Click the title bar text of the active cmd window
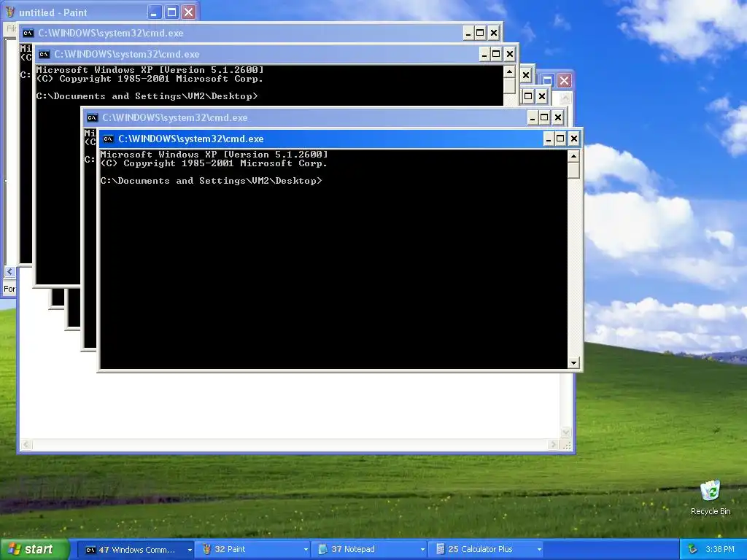This screenshot has width=747, height=560. pos(190,139)
